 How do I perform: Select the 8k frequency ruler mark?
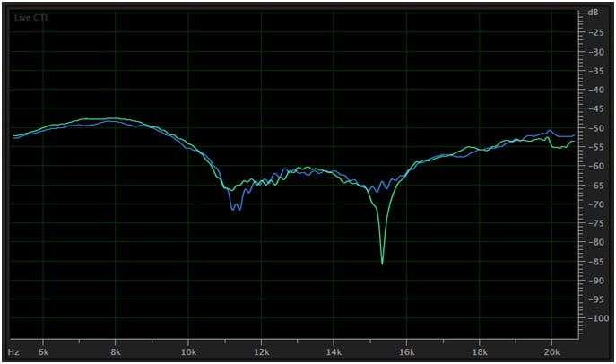tap(115, 352)
